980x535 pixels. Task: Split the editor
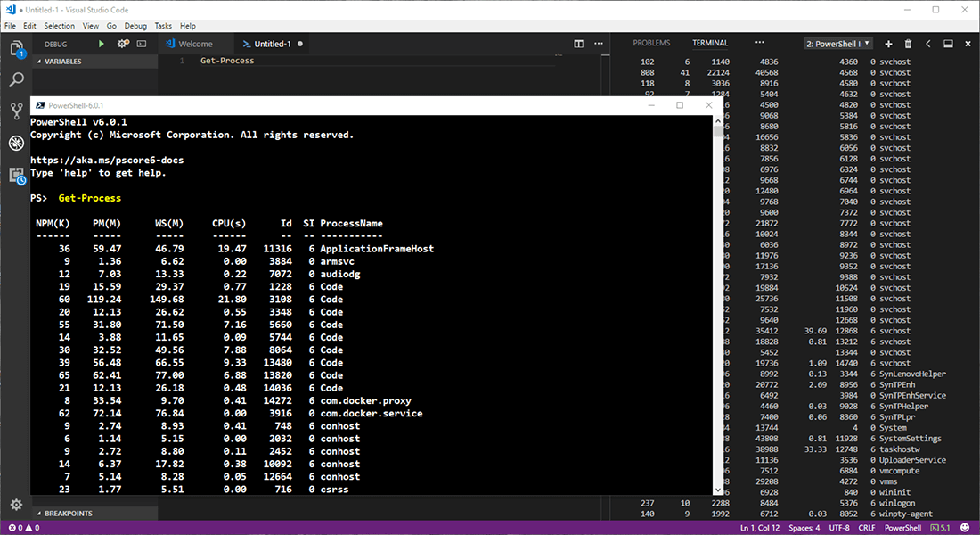tap(579, 44)
